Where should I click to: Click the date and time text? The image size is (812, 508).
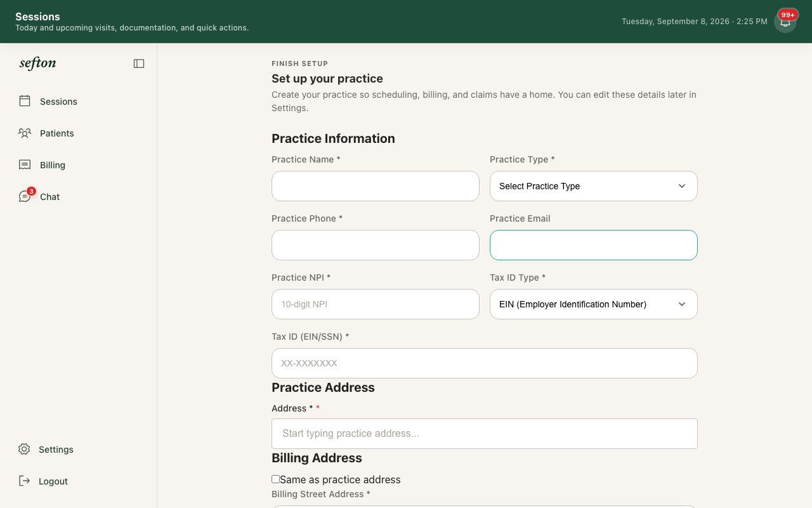pyautogui.click(x=694, y=22)
